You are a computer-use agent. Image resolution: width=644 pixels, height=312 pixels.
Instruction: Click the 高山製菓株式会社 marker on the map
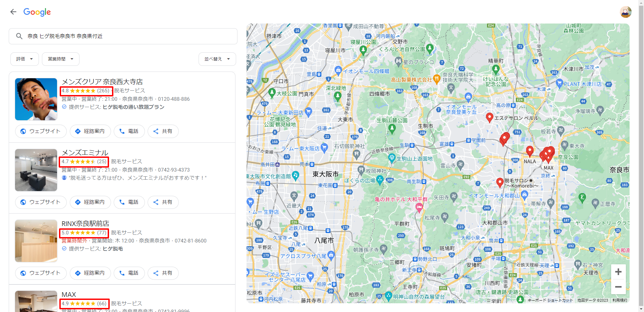pyautogui.click(x=436, y=79)
